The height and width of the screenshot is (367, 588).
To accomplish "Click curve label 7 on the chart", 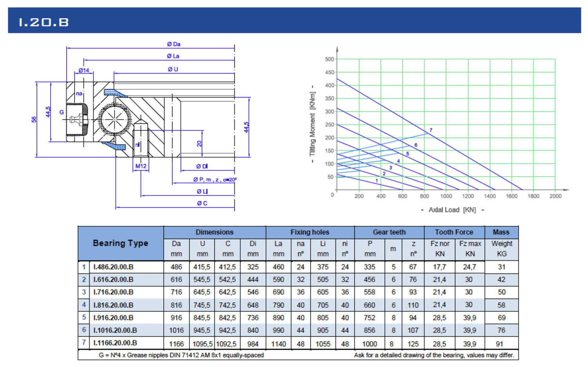I will pos(431,130).
